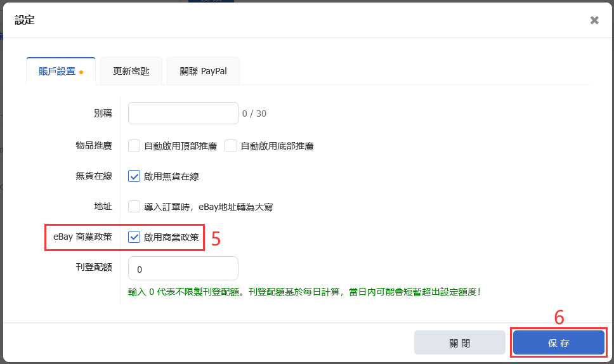Click the 刊登配額 number input field
Viewport: 614px width, 364px height.
pyautogui.click(x=183, y=268)
